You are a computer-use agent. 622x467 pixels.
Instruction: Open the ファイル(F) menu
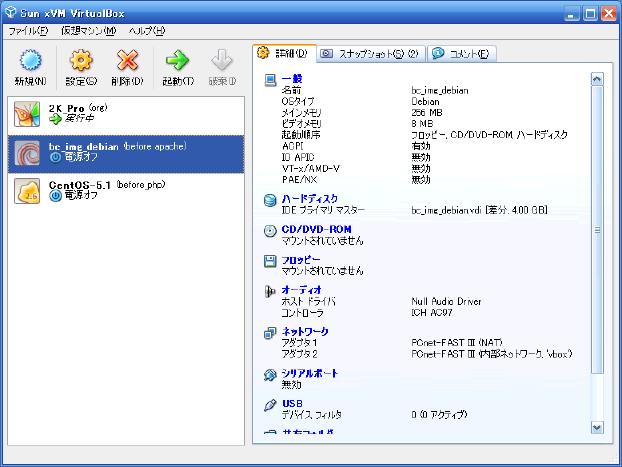(28, 31)
